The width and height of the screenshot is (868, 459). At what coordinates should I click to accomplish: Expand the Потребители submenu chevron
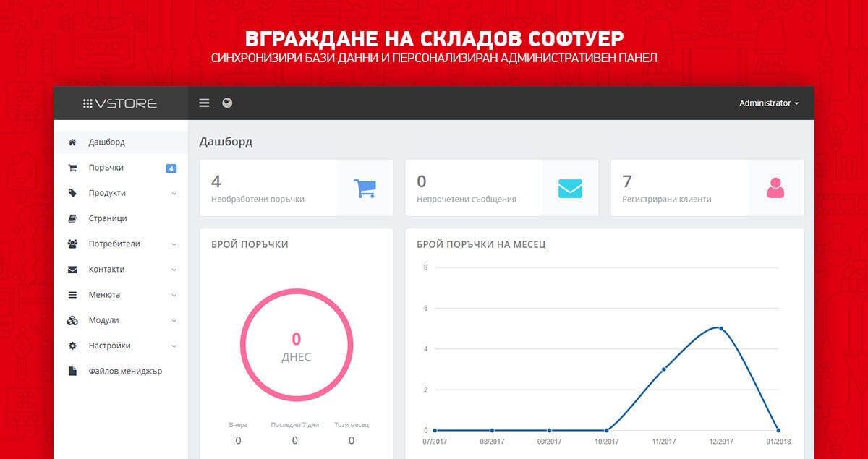point(174,244)
